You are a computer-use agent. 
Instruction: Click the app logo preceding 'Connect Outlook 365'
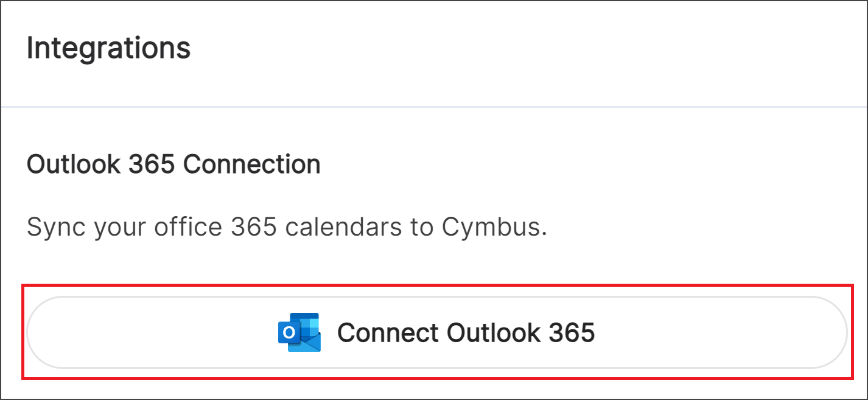[298, 332]
